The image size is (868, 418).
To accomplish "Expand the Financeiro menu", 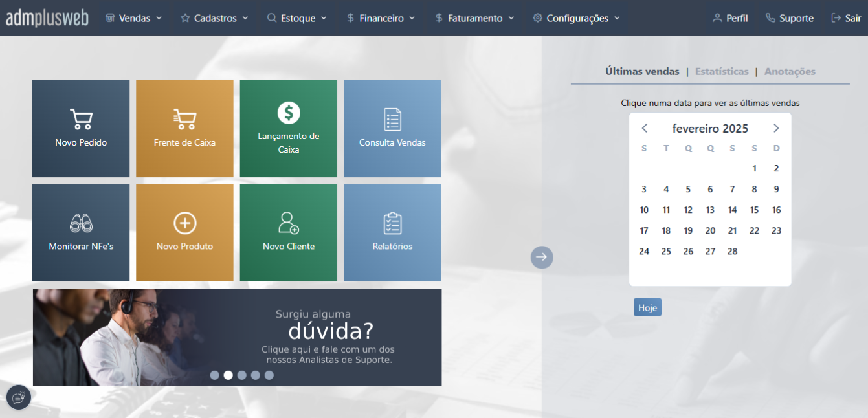I will pyautogui.click(x=381, y=18).
